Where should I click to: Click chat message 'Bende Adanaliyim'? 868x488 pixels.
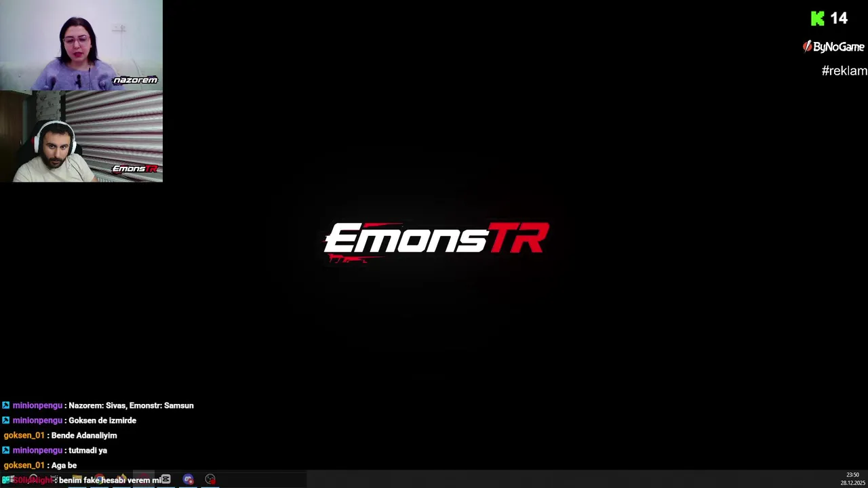[84, 435]
